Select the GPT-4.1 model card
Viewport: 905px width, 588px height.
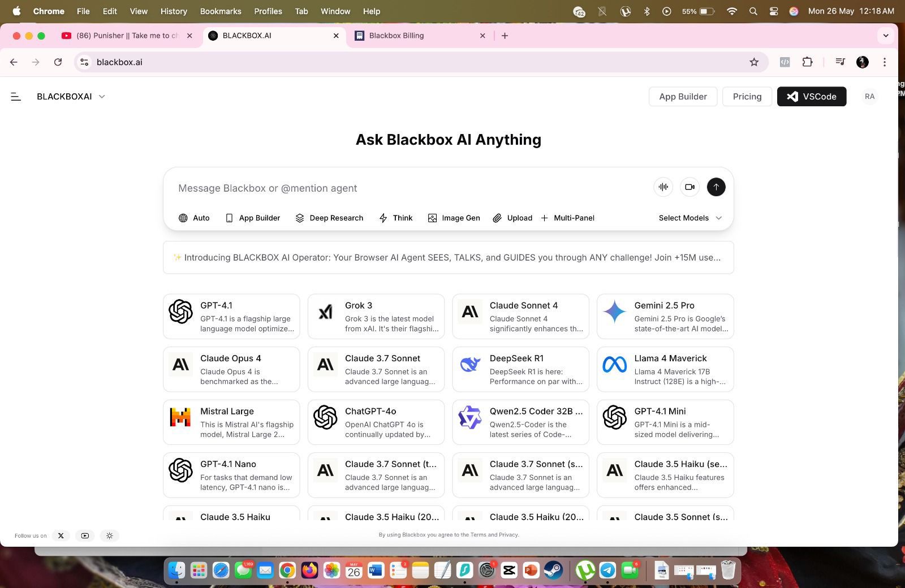[x=231, y=317]
